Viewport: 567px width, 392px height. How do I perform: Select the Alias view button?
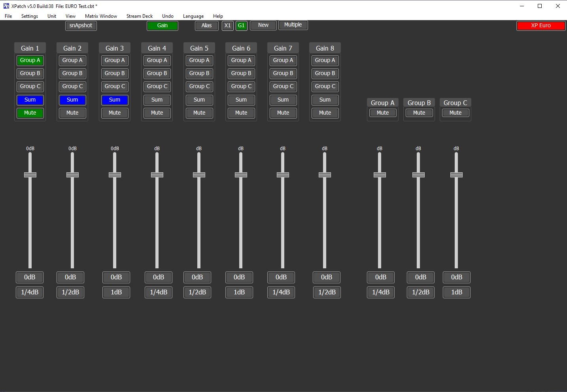[206, 25]
